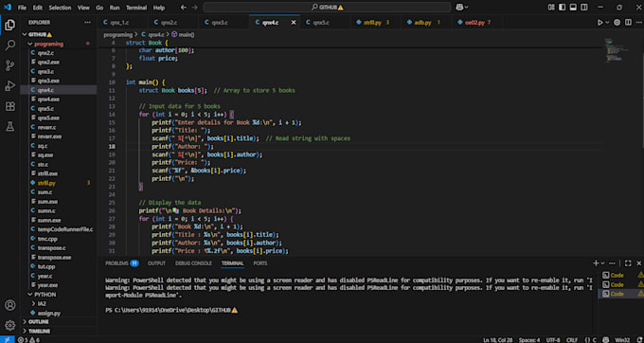The width and height of the screenshot is (644, 343).
Task: Open editor More Actions ellipsis
Action: point(638,23)
